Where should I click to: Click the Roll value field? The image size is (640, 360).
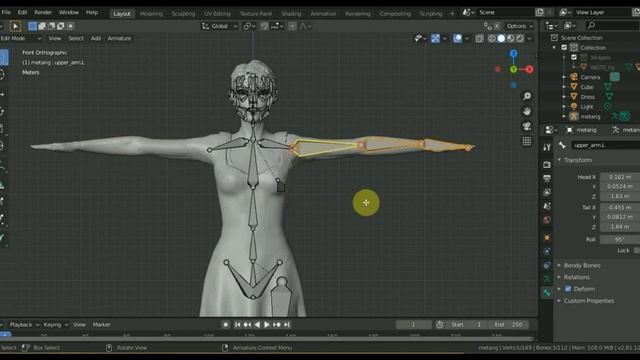pyautogui.click(x=620, y=240)
